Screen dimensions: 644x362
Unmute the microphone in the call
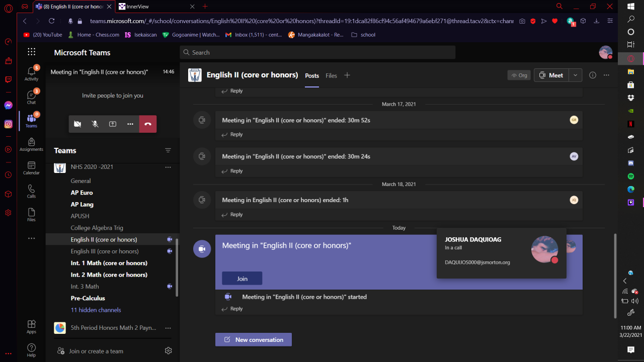pyautogui.click(x=95, y=124)
